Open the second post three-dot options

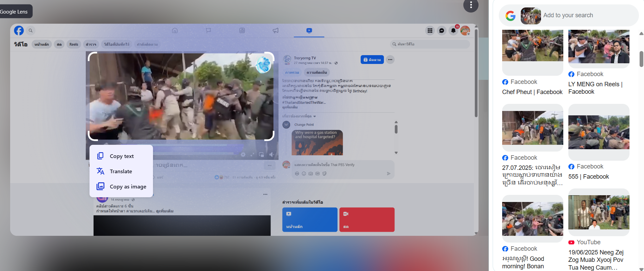[265, 194]
